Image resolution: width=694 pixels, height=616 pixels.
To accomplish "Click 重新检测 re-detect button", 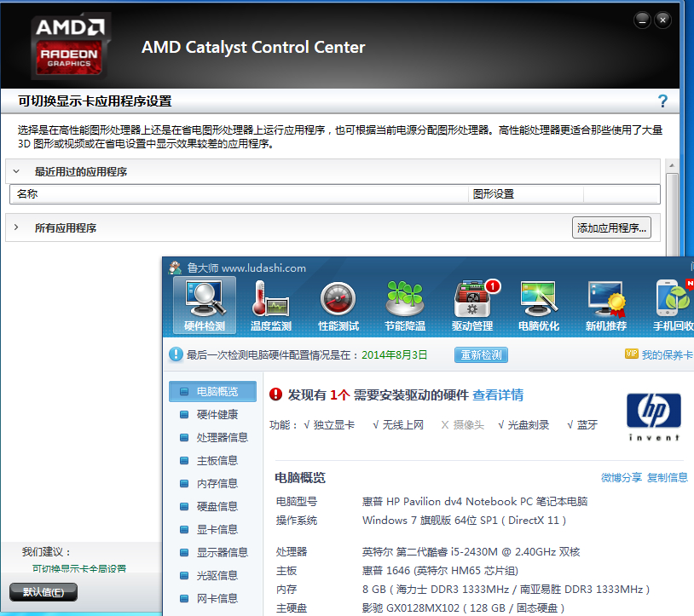I will 481,354.
